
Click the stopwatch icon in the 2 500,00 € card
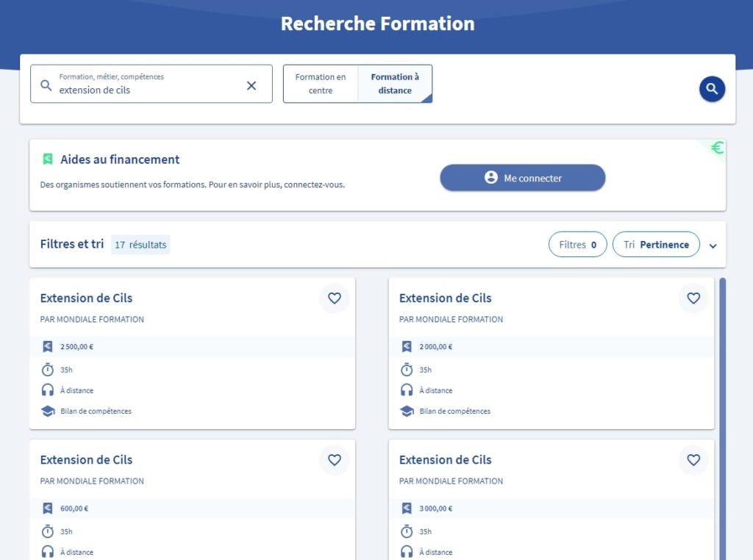48,370
